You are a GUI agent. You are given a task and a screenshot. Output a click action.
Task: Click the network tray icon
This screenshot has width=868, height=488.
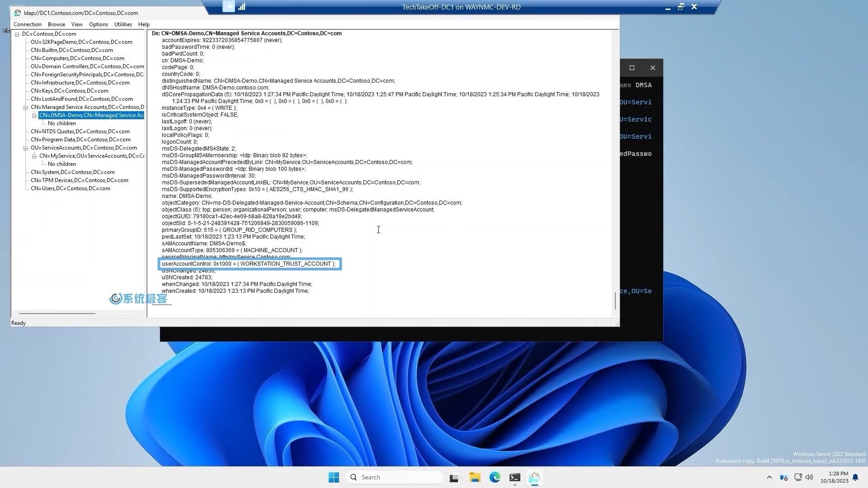tap(798, 477)
